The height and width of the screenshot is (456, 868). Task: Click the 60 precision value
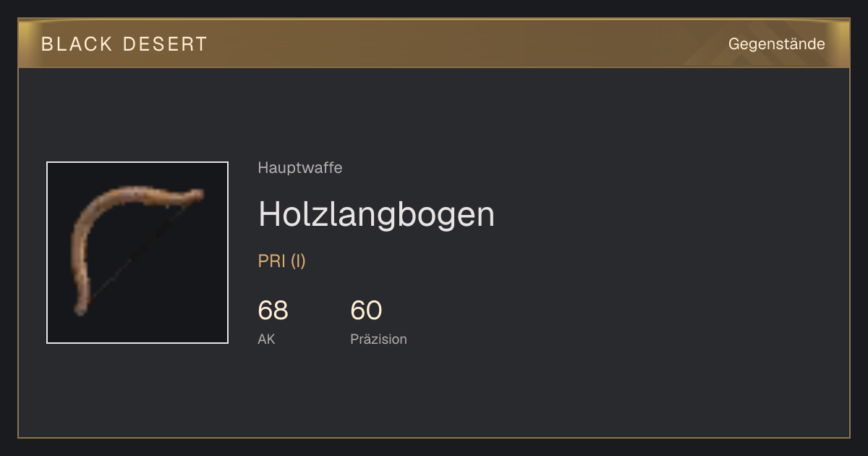click(366, 311)
